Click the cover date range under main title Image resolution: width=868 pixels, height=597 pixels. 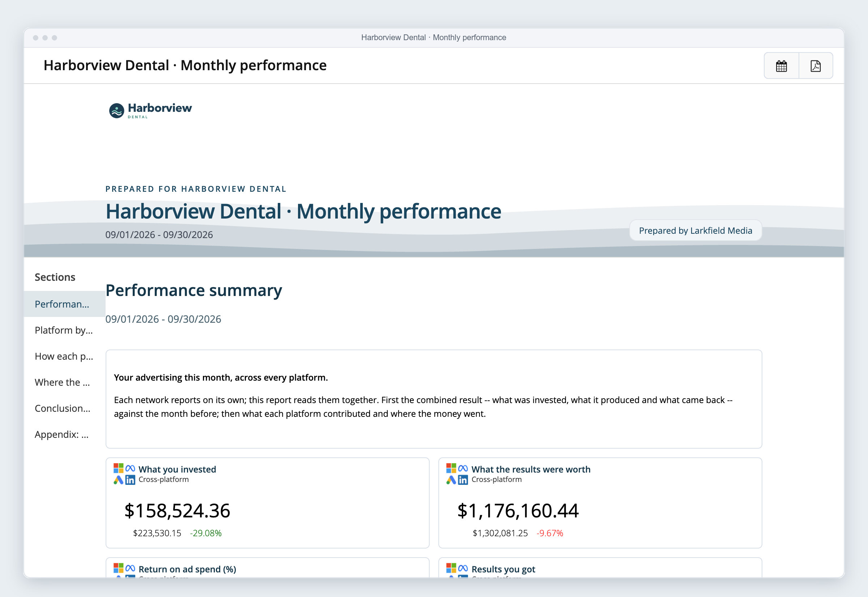pos(159,235)
